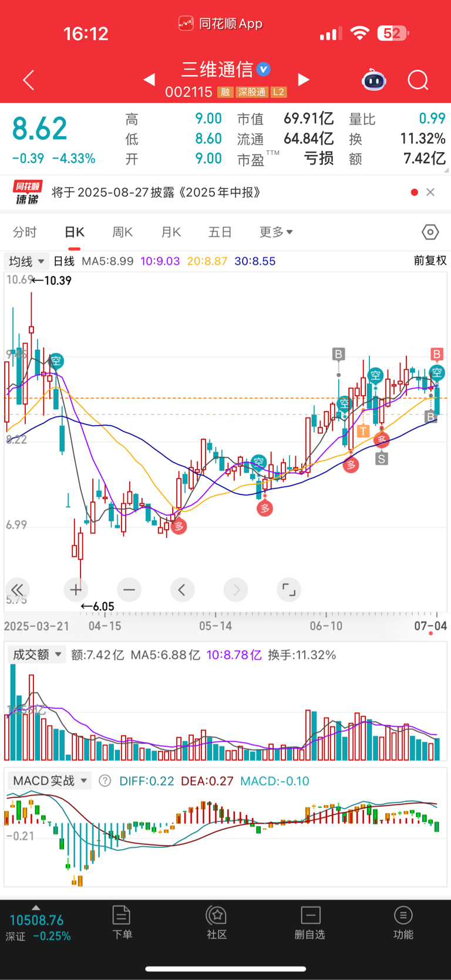
Task: Open the 社区 community icon
Action: [x=217, y=922]
